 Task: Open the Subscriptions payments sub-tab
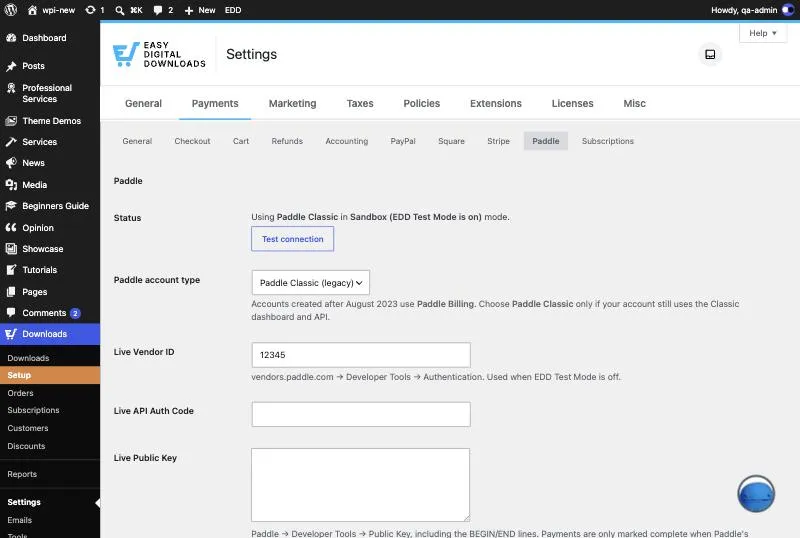(x=608, y=141)
